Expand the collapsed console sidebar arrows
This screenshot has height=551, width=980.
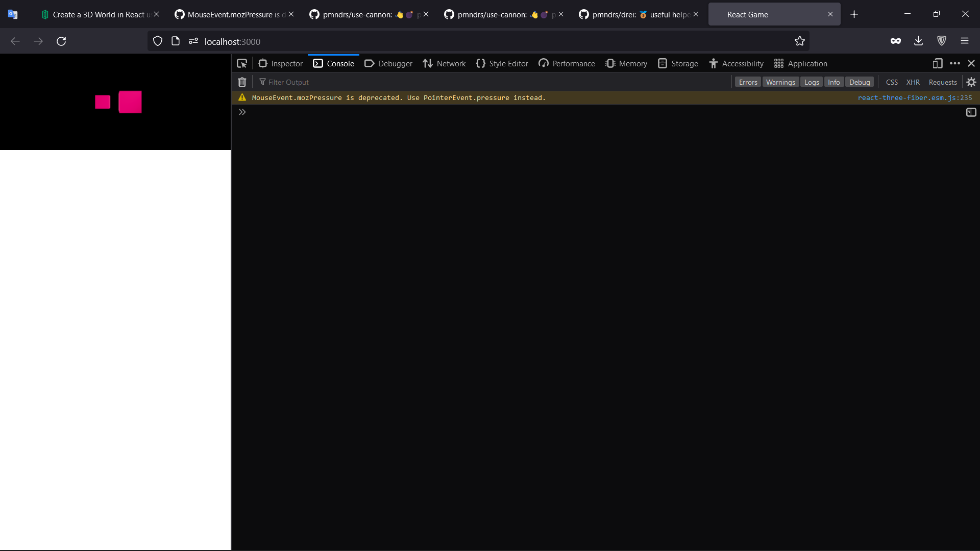click(x=242, y=112)
